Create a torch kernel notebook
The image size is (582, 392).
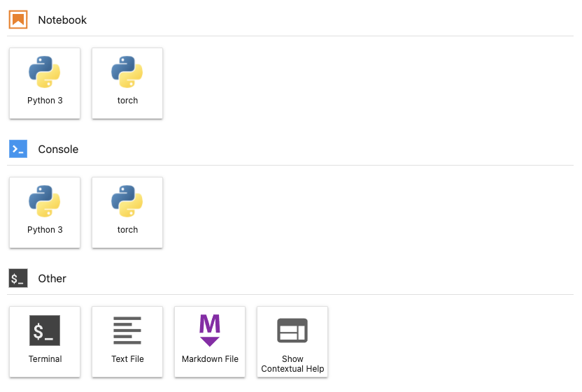coord(127,83)
